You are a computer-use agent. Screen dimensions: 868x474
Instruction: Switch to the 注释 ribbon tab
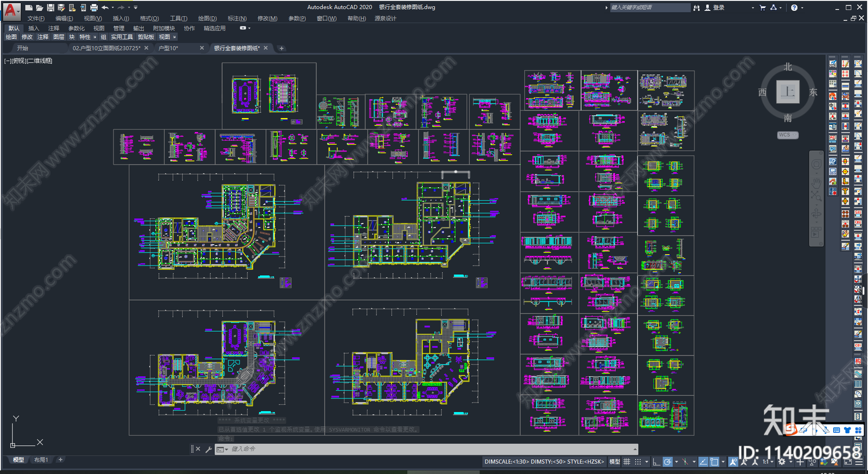point(54,28)
